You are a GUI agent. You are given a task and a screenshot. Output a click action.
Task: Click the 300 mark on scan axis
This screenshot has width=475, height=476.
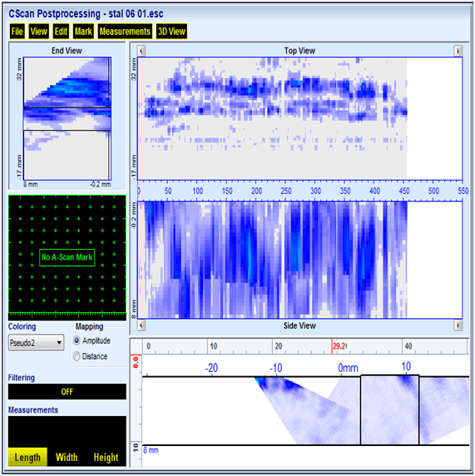315,191
